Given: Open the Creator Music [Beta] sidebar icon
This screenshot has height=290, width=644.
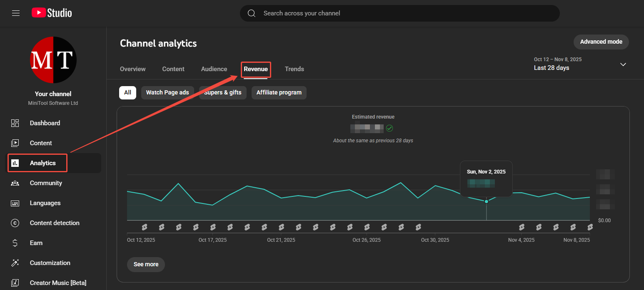Looking at the screenshot, I should (15, 283).
